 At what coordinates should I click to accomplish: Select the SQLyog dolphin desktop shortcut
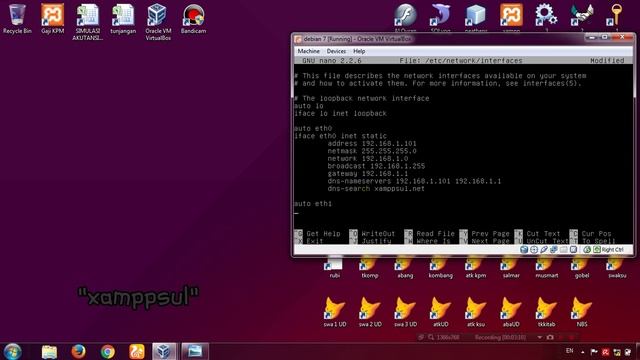[440, 18]
